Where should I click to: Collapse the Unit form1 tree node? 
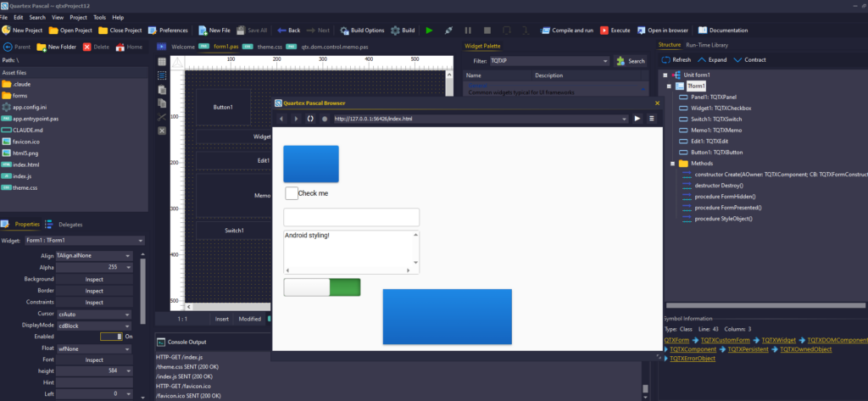point(665,75)
